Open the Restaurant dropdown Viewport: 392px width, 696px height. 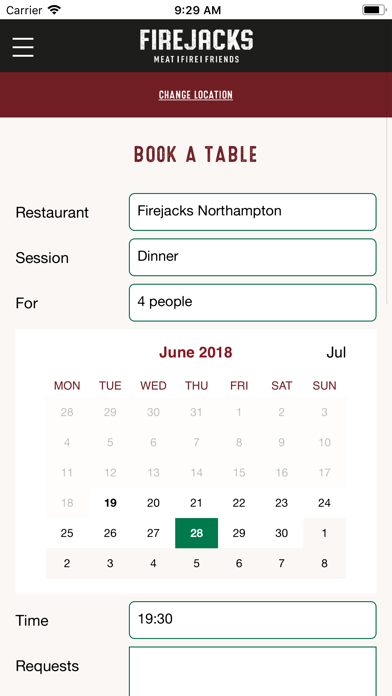click(253, 212)
